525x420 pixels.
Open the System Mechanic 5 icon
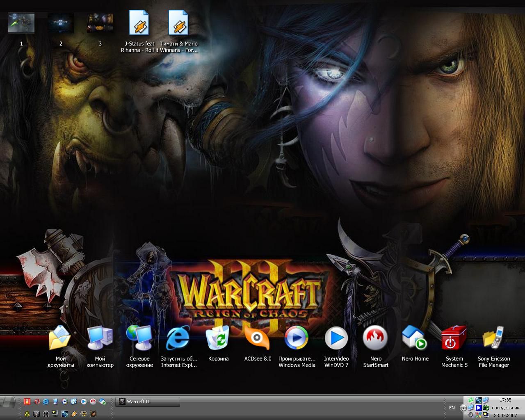tap(454, 339)
